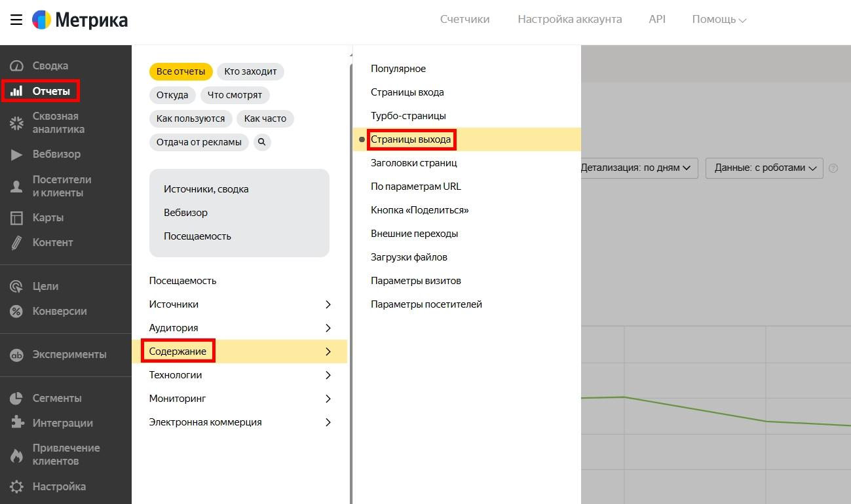Screen dimensions: 851x504
Task: Click the Сегменты sidebar label
Action: click(x=57, y=399)
